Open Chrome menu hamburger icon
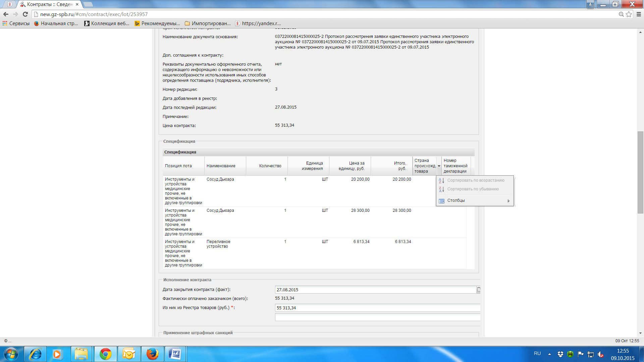Screen dimensions: 644x362 [639, 14]
